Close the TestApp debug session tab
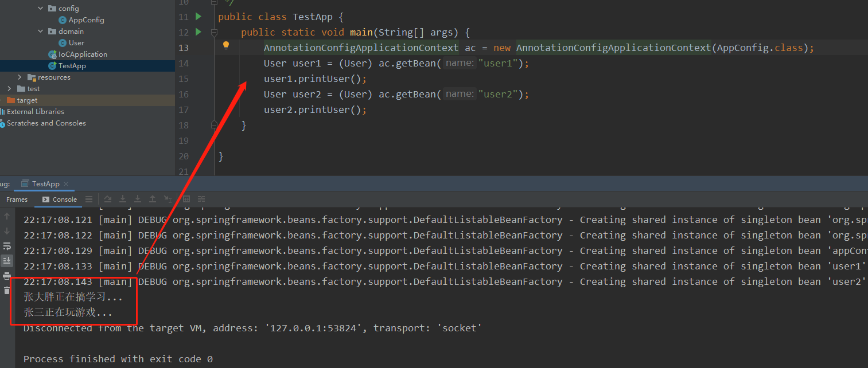 click(66, 184)
